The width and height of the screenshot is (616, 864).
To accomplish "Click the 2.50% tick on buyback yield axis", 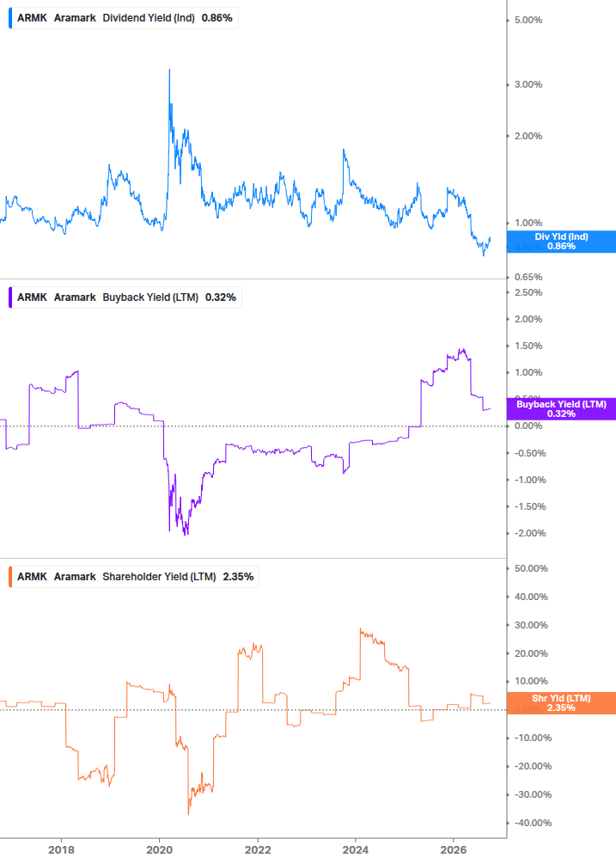I will pos(528,292).
